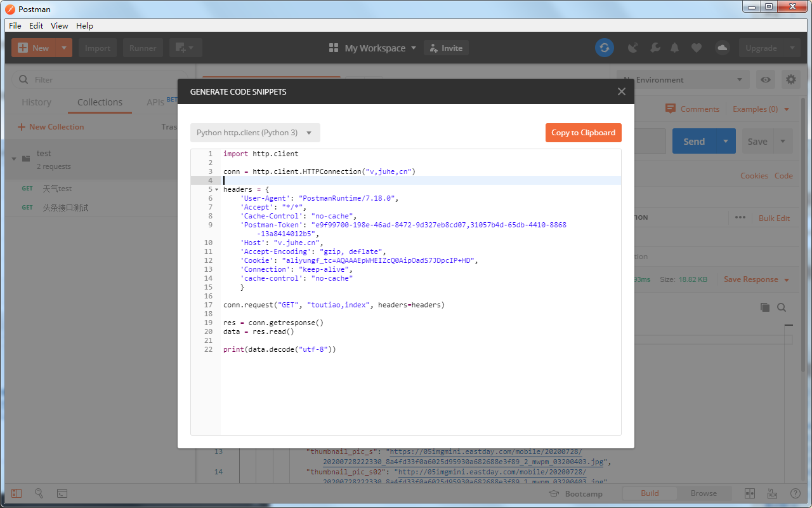Open settings wrench icon
This screenshot has height=508, width=812.
(655, 48)
